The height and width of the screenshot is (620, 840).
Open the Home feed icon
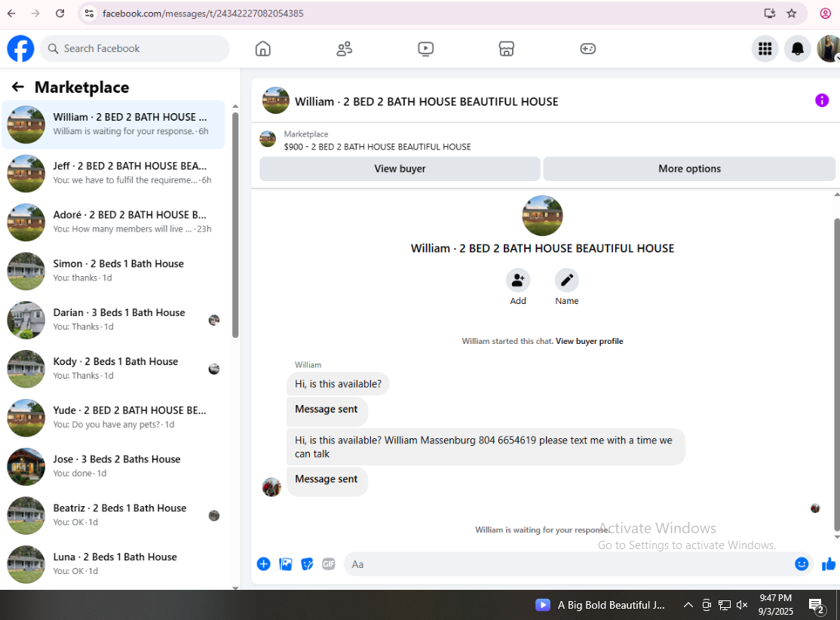tap(263, 49)
